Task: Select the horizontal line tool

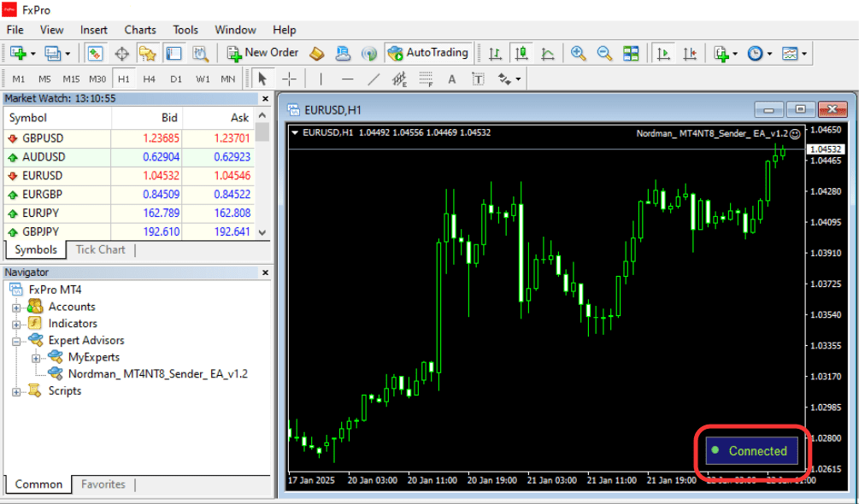Action: [x=347, y=79]
